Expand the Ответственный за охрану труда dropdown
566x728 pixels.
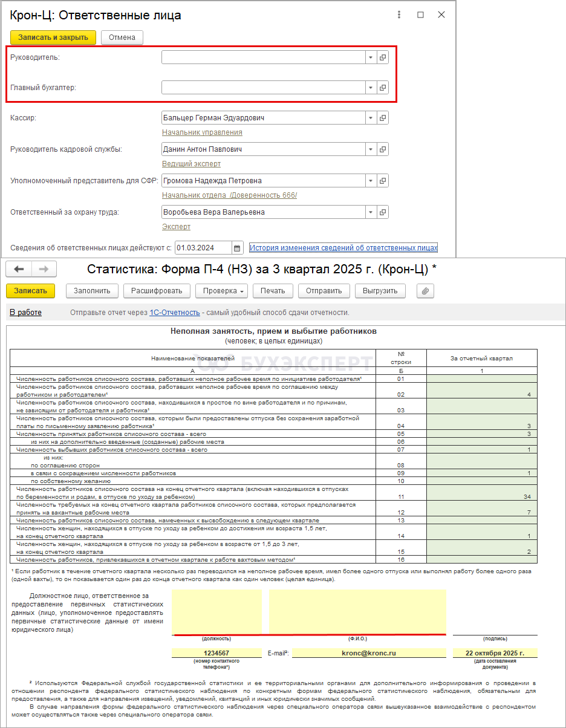click(370, 212)
